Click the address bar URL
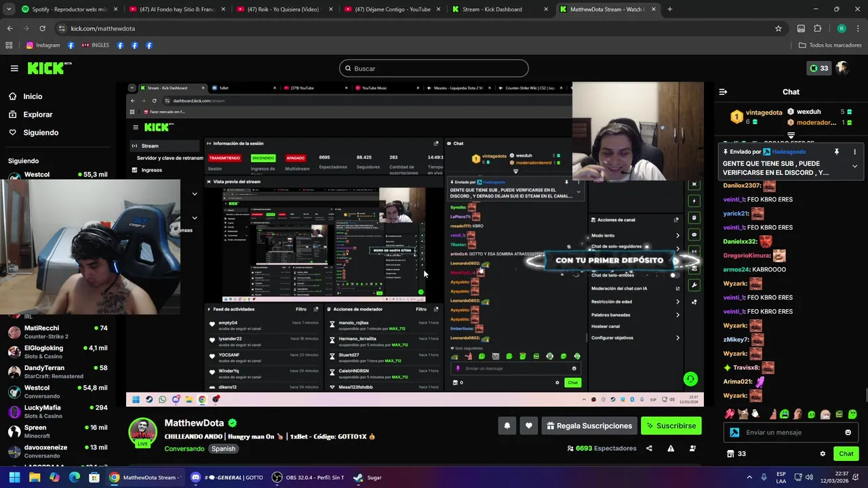Viewport: 868px width, 488px height. point(103,28)
